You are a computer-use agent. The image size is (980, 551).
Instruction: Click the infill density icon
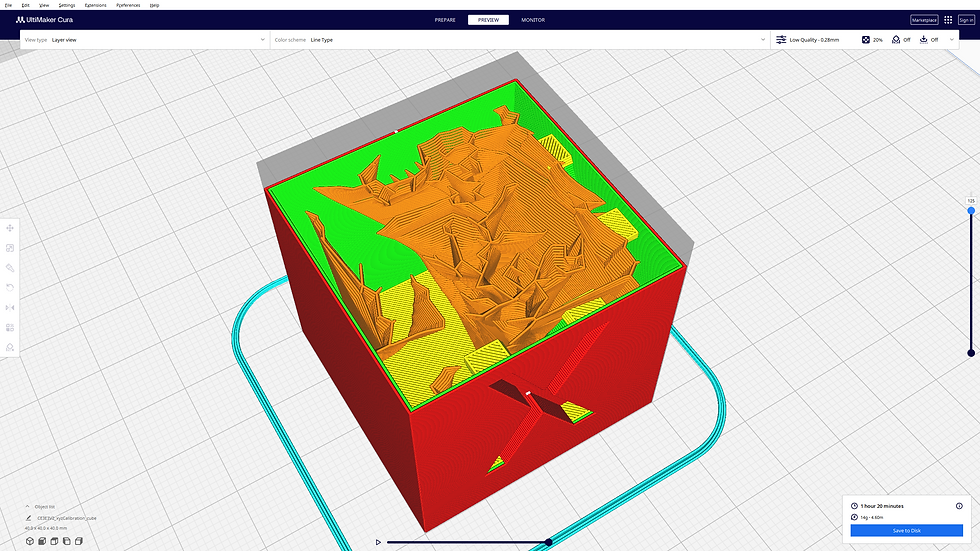tap(866, 40)
